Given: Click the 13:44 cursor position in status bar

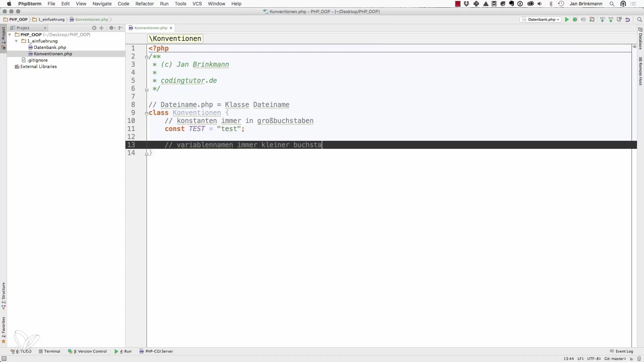Looking at the screenshot, I should pos(569,359).
